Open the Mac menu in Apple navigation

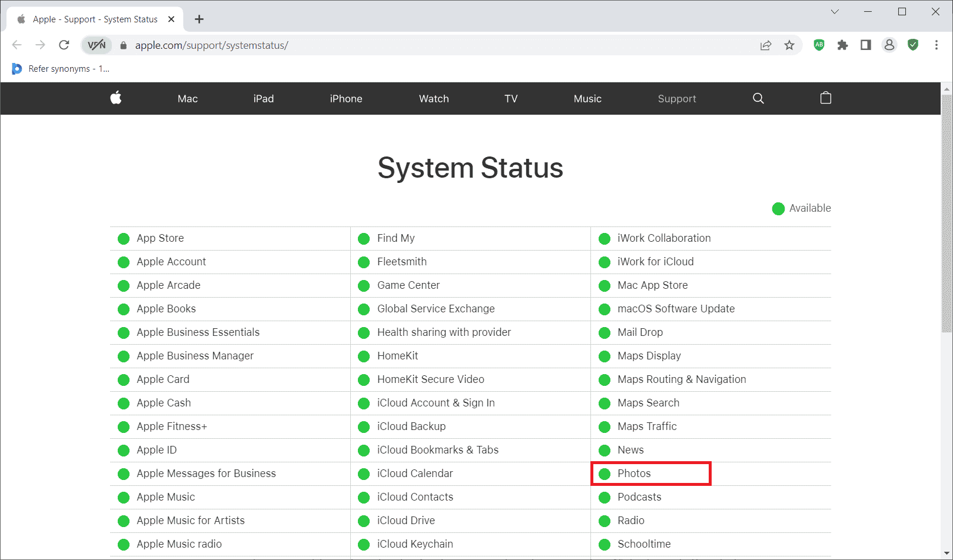click(188, 99)
